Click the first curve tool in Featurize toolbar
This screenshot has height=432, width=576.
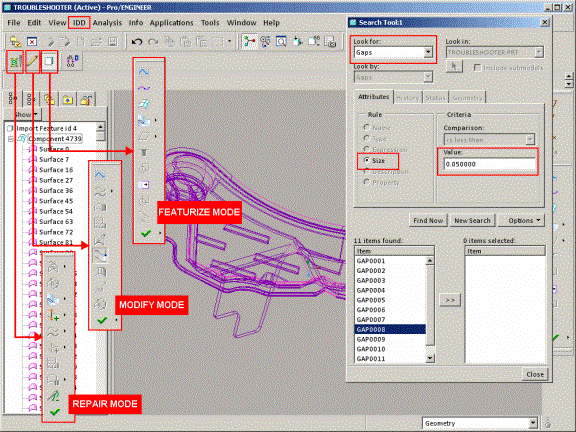click(x=144, y=71)
